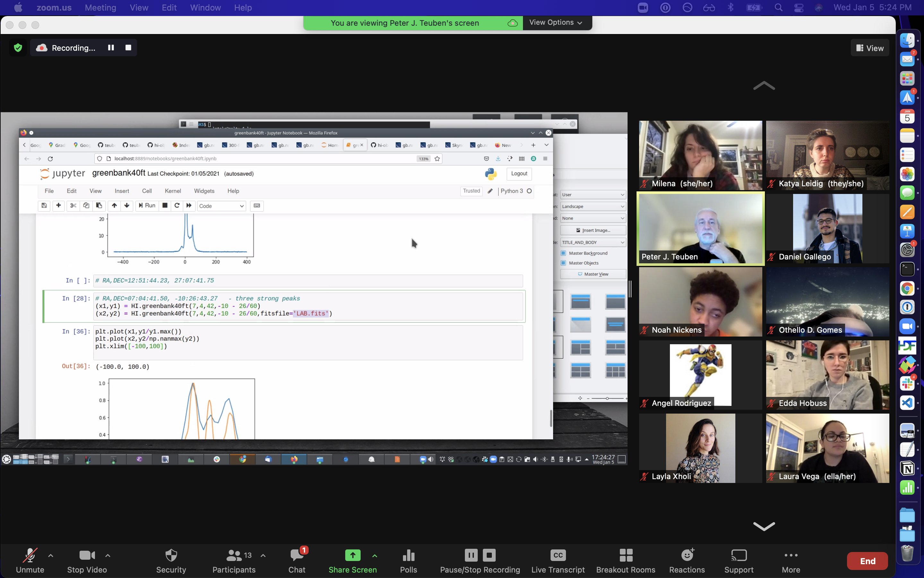924x578 pixels.
Task: Open the audio options arrow beside Unmute
Action: click(51, 556)
